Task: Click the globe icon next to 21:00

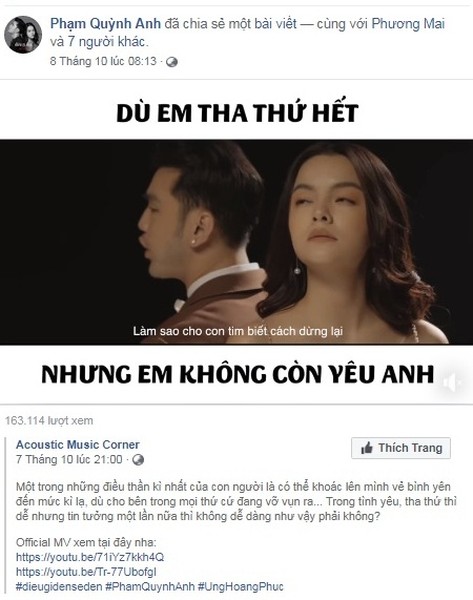Action: point(138,460)
